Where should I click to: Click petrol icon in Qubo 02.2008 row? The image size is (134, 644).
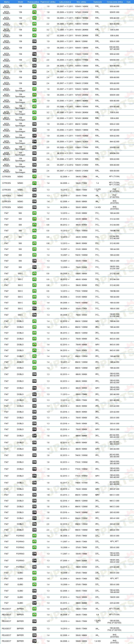34,578
